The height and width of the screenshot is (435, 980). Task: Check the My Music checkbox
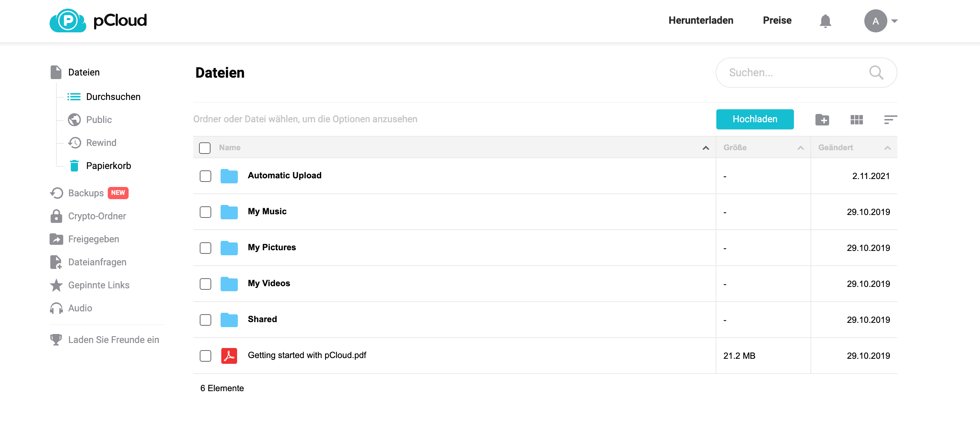[x=205, y=212]
